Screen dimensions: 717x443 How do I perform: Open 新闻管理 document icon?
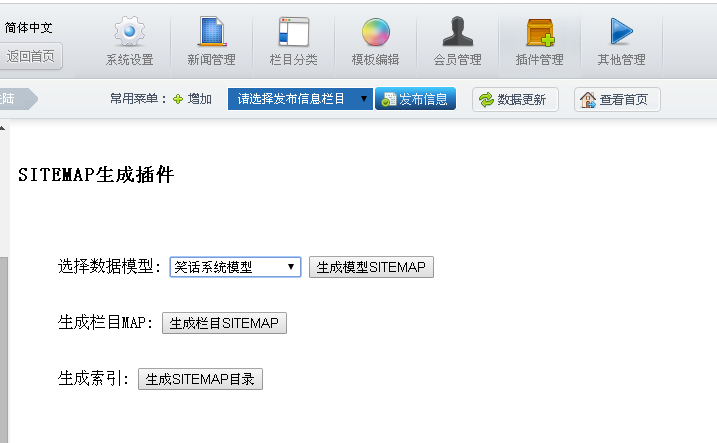[212, 32]
